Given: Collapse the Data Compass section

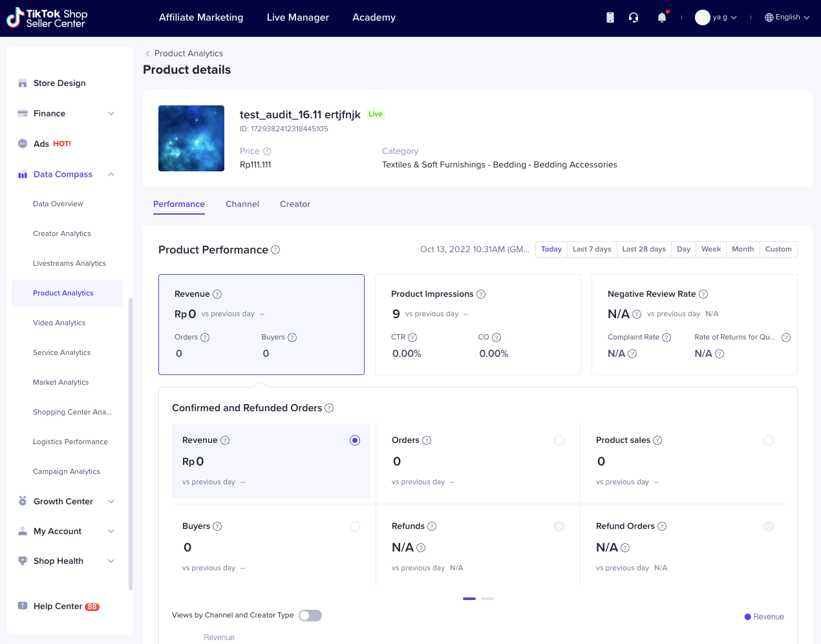Looking at the screenshot, I should point(111,175).
